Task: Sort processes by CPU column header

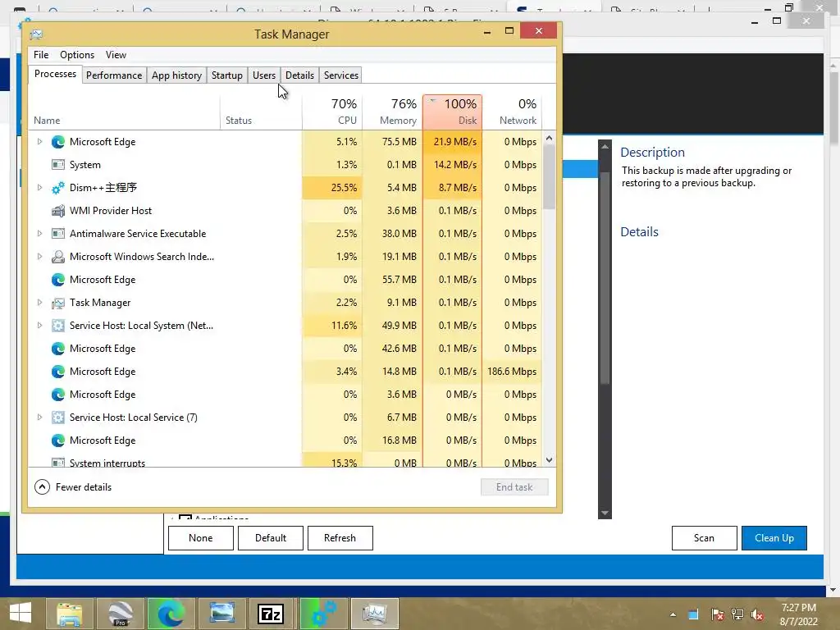Action: 333,112
